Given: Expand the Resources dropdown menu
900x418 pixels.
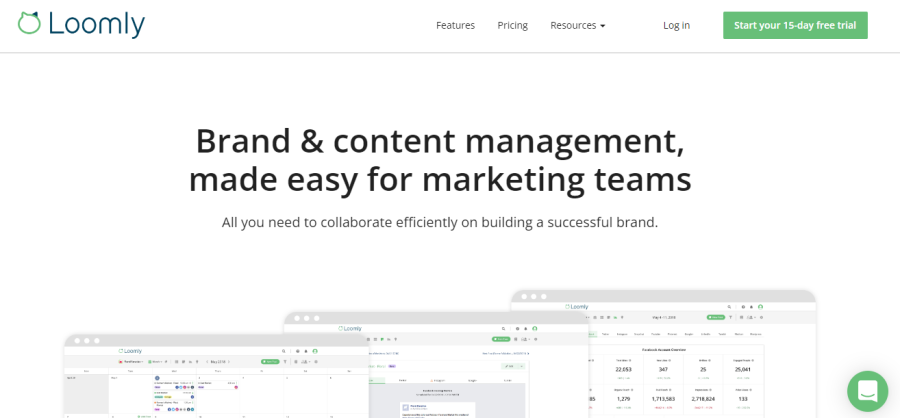Looking at the screenshot, I should pos(577,25).
